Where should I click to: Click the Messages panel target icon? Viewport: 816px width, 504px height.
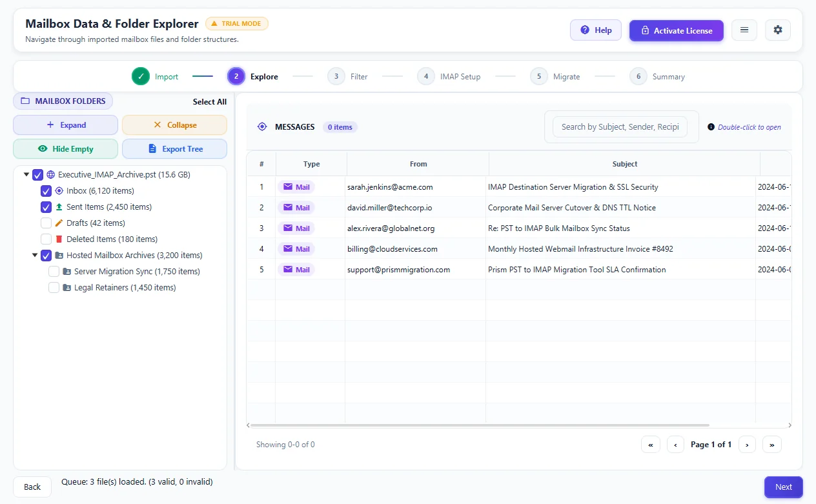click(262, 126)
